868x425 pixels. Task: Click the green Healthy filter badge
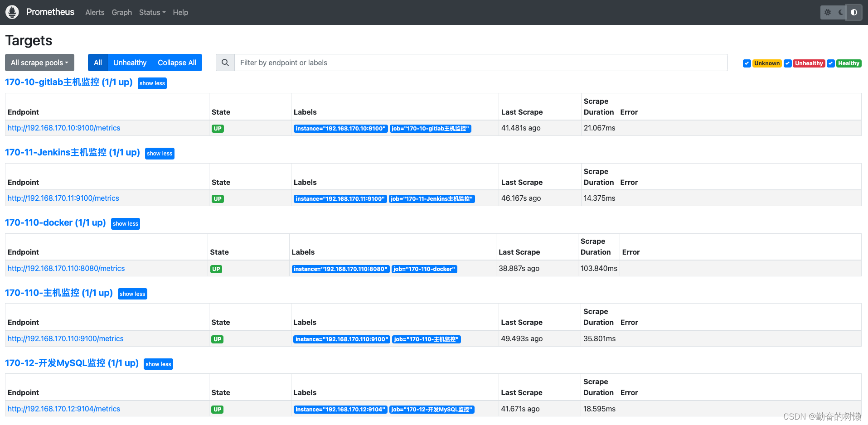pos(849,63)
